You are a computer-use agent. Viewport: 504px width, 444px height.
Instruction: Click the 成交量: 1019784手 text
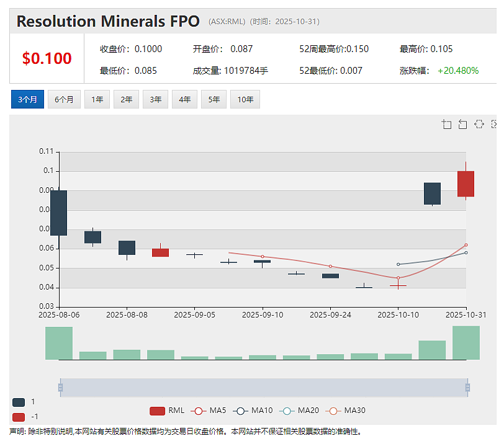(x=230, y=71)
